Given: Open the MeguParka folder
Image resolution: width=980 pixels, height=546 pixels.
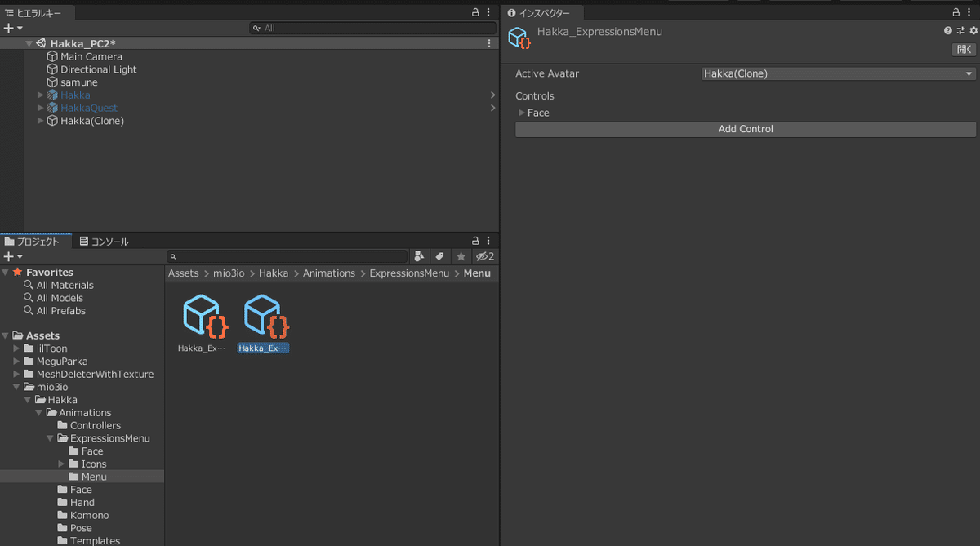Looking at the screenshot, I should (62, 362).
